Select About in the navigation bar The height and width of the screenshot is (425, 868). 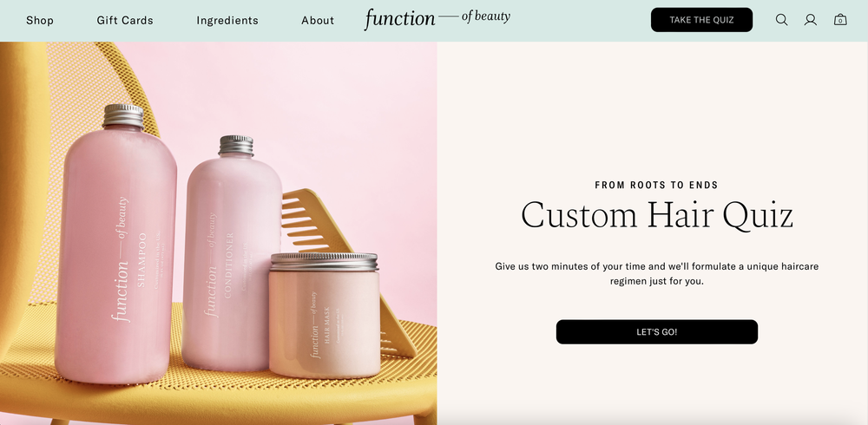[x=318, y=21]
